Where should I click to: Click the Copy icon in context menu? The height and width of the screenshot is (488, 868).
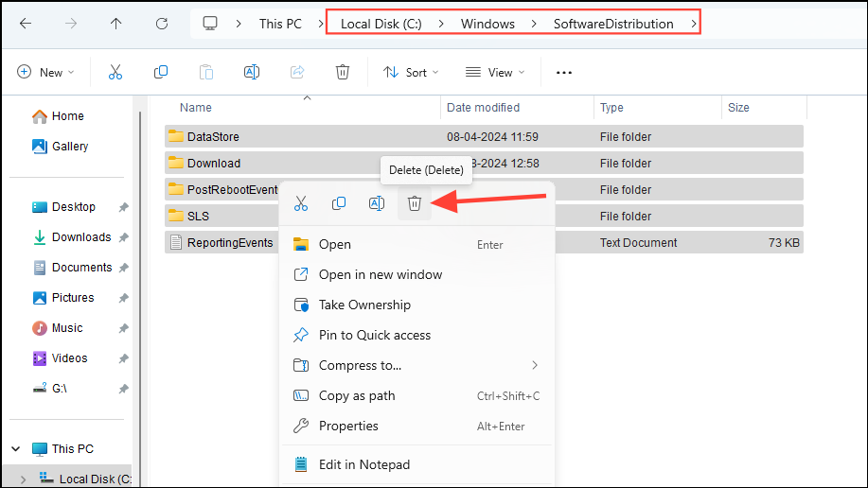click(339, 203)
